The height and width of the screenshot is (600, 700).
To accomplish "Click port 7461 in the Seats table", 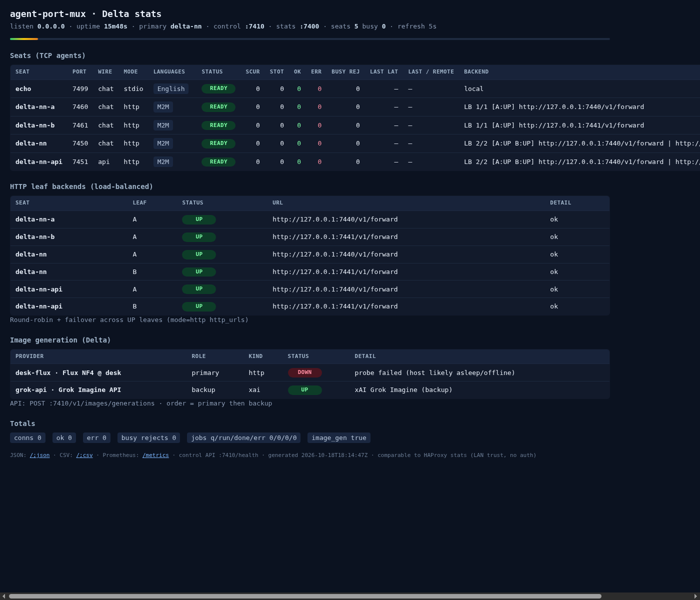I will pos(80,125).
